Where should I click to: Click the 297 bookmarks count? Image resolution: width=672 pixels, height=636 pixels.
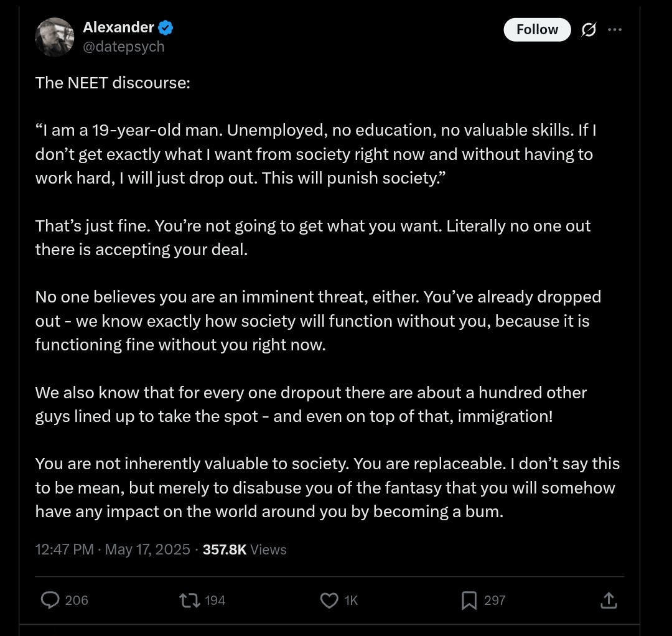coord(495,600)
